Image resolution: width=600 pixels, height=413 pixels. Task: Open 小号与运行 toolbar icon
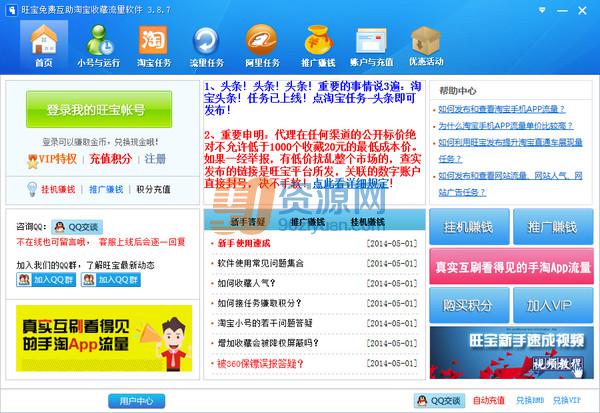point(99,45)
